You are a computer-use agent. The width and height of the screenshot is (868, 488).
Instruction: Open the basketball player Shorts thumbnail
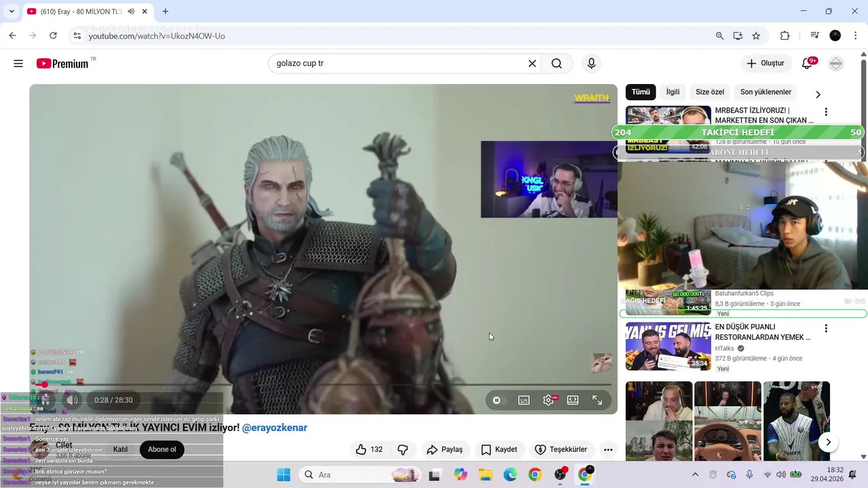coord(797,421)
